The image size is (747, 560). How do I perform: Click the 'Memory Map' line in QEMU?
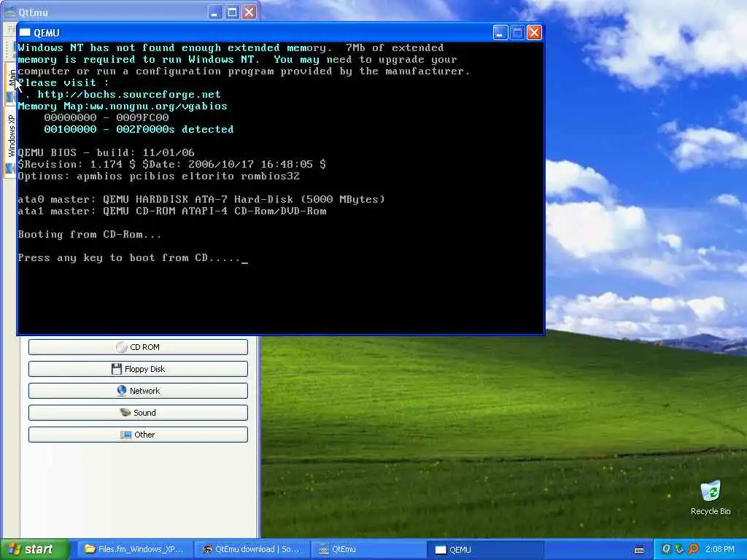click(x=123, y=106)
